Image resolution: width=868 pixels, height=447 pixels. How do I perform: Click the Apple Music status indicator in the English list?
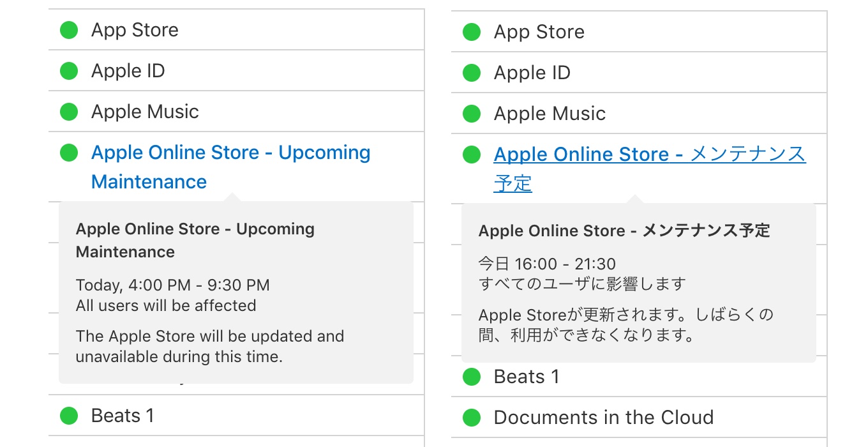pyautogui.click(x=69, y=112)
